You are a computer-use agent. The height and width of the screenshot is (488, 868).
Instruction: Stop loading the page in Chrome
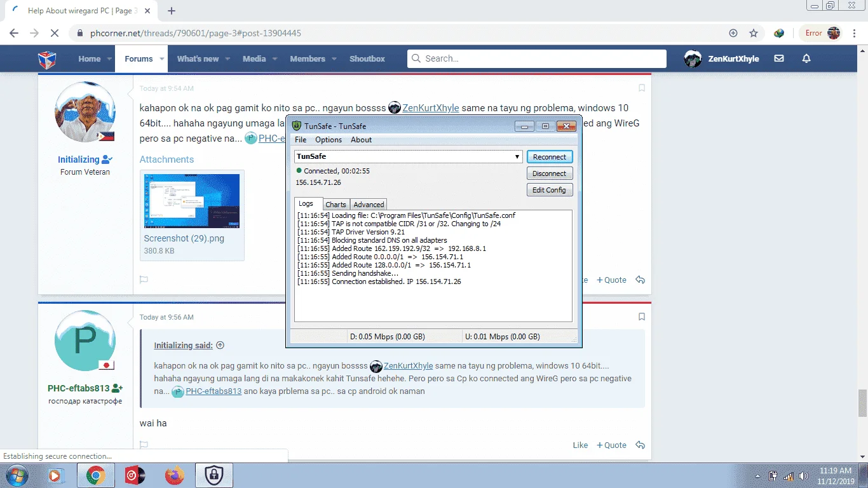[x=55, y=33]
